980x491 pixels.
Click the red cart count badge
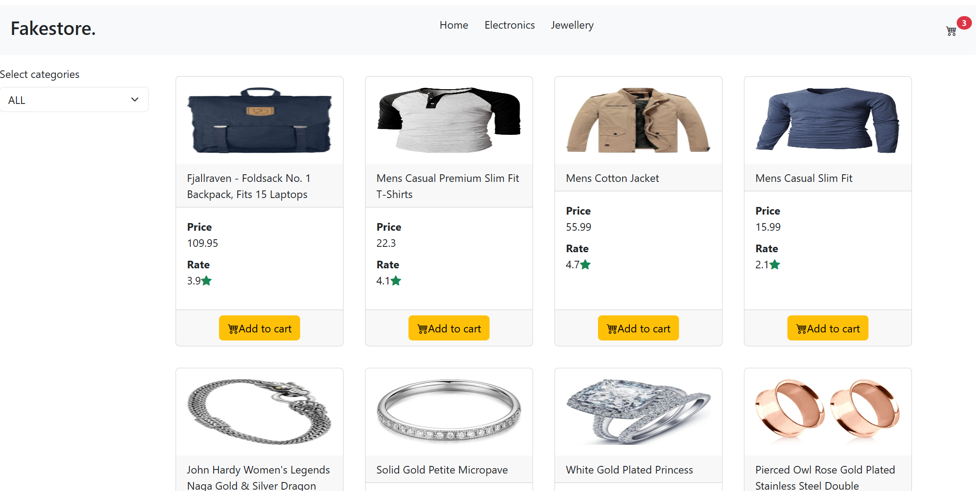(964, 23)
